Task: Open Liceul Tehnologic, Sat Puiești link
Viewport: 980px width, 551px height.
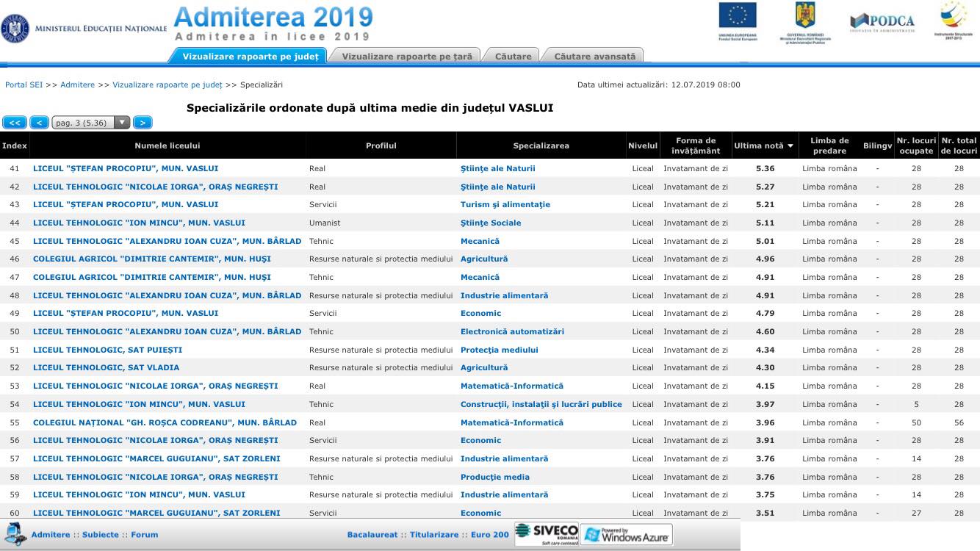Action: point(107,350)
